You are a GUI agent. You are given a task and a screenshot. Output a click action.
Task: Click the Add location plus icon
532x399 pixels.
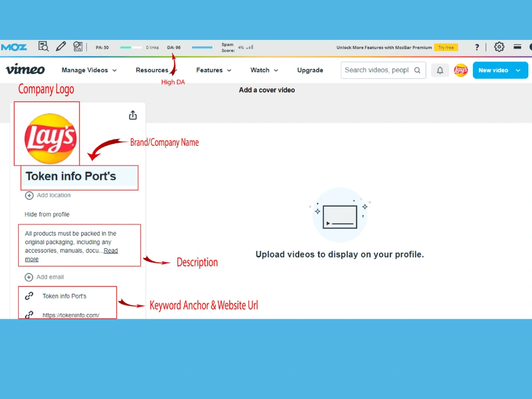click(x=29, y=195)
